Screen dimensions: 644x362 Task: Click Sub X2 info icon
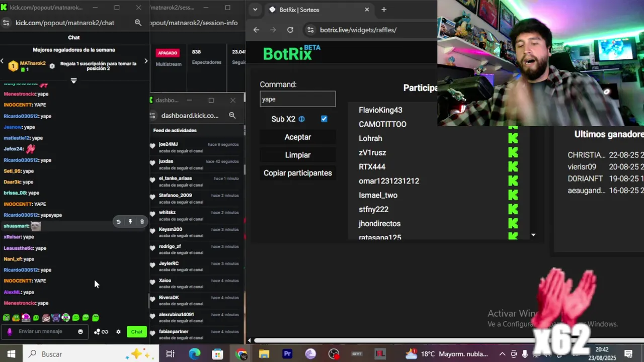click(302, 119)
